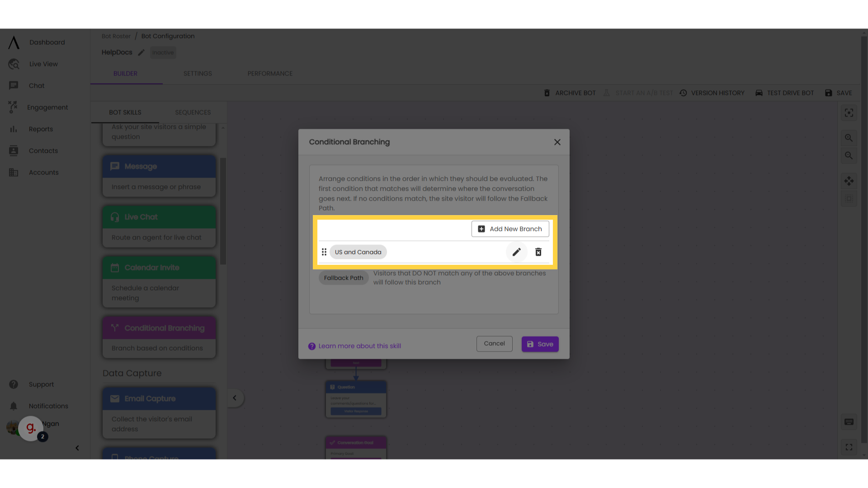This screenshot has width=868, height=488.
Task: Click the SEQUENCES tab
Action: [x=193, y=112]
